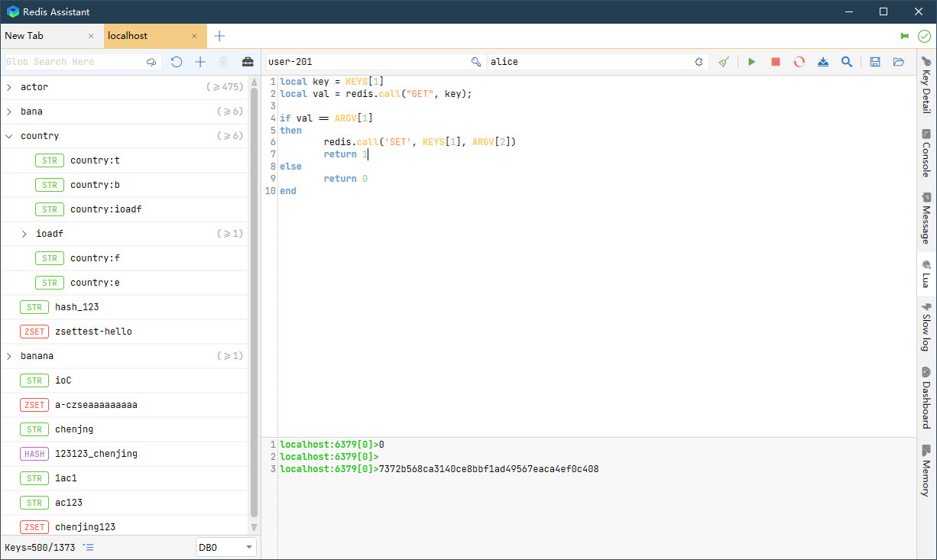Click the Glob Search input field
This screenshot has height=560, width=937.
pos(73,62)
